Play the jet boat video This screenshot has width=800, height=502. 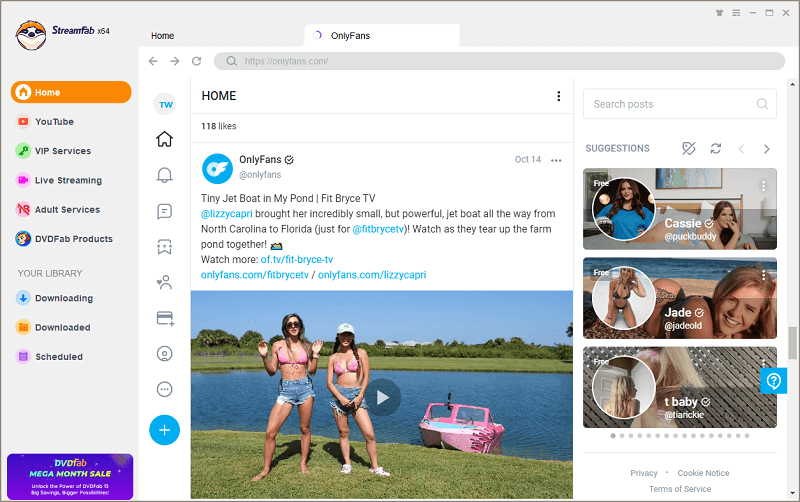382,397
